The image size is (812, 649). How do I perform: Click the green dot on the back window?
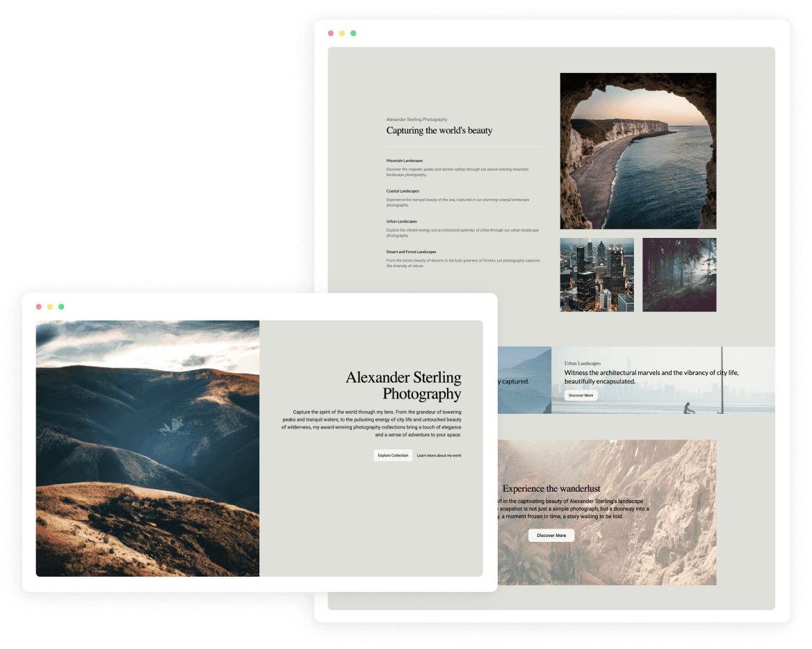click(353, 33)
